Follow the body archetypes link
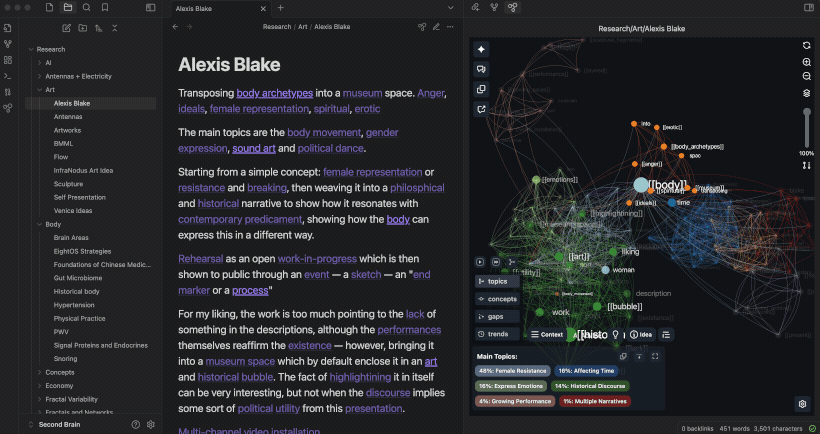Image resolution: width=820 pixels, height=434 pixels. click(x=275, y=93)
